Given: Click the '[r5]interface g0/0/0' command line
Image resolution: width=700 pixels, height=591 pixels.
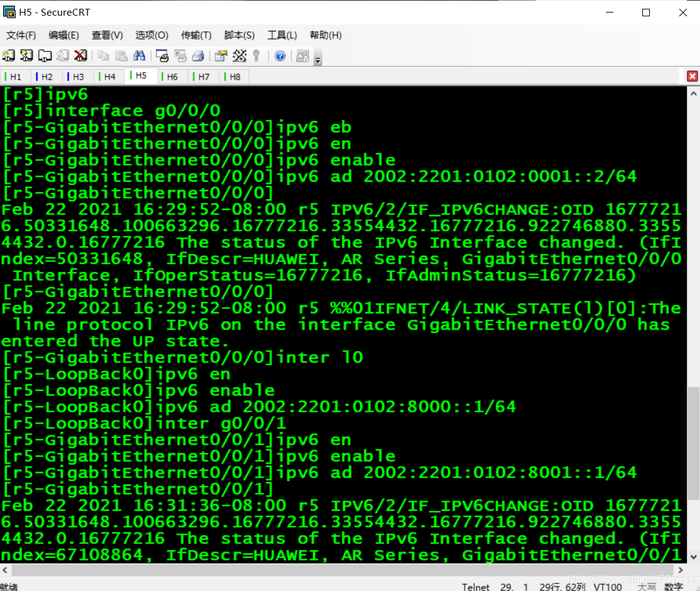Looking at the screenshot, I should (112, 111).
